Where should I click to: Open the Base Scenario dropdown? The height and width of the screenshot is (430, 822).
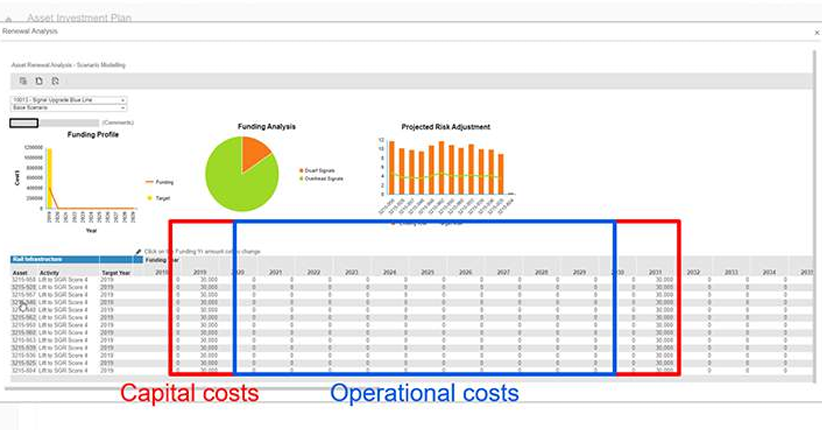(122, 108)
